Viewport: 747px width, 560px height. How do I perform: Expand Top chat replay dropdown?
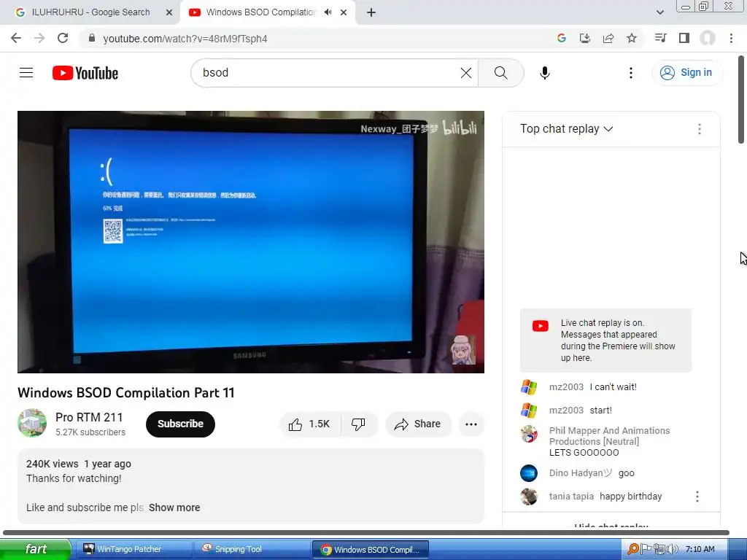click(566, 128)
